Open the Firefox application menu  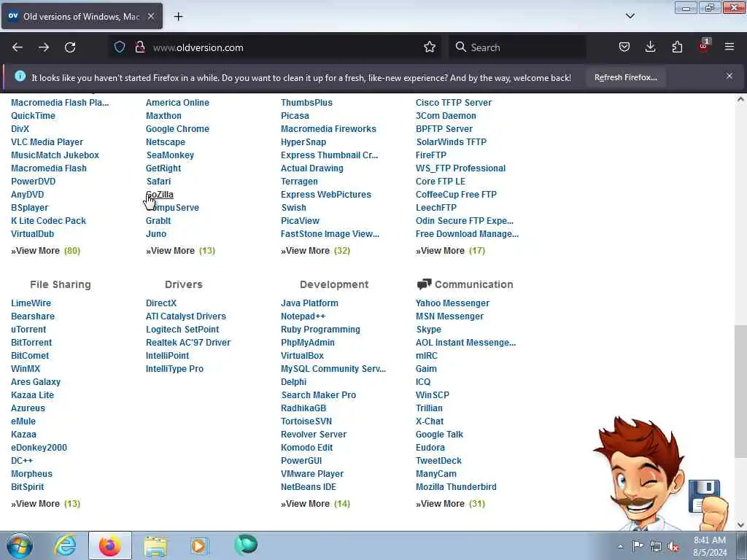pos(729,47)
